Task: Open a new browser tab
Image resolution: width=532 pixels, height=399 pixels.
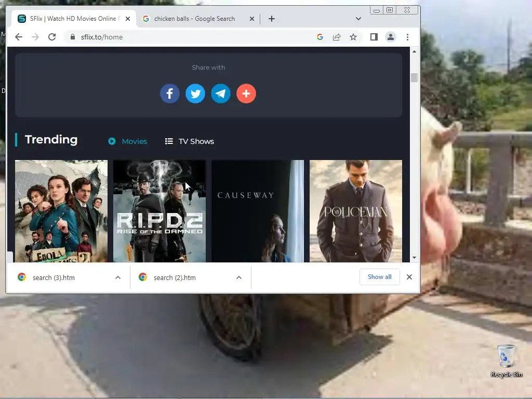Action: point(271,19)
